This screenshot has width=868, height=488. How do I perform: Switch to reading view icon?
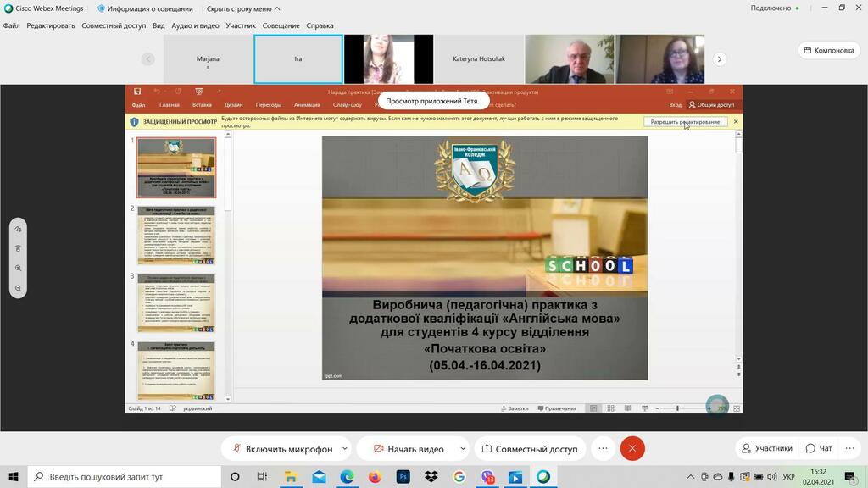(x=627, y=408)
